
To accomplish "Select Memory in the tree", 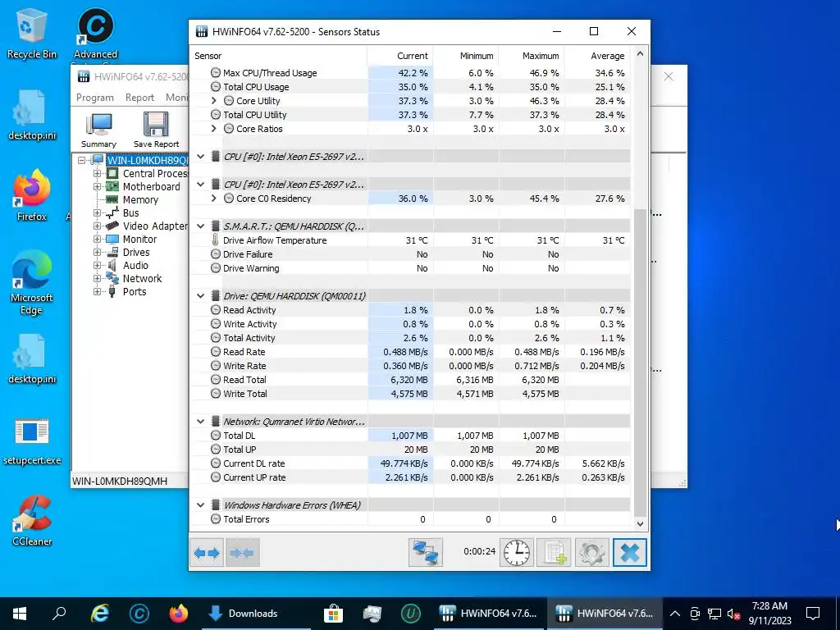I will point(140,200).
